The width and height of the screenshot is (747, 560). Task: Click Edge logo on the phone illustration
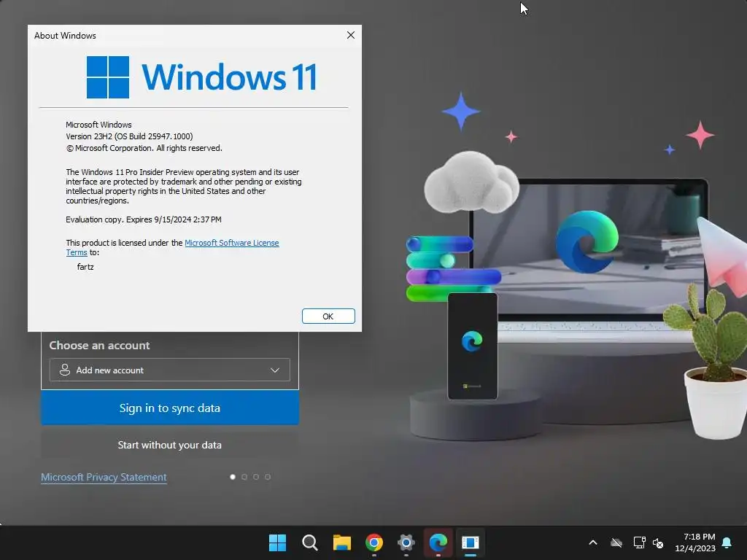coord(472,341)
